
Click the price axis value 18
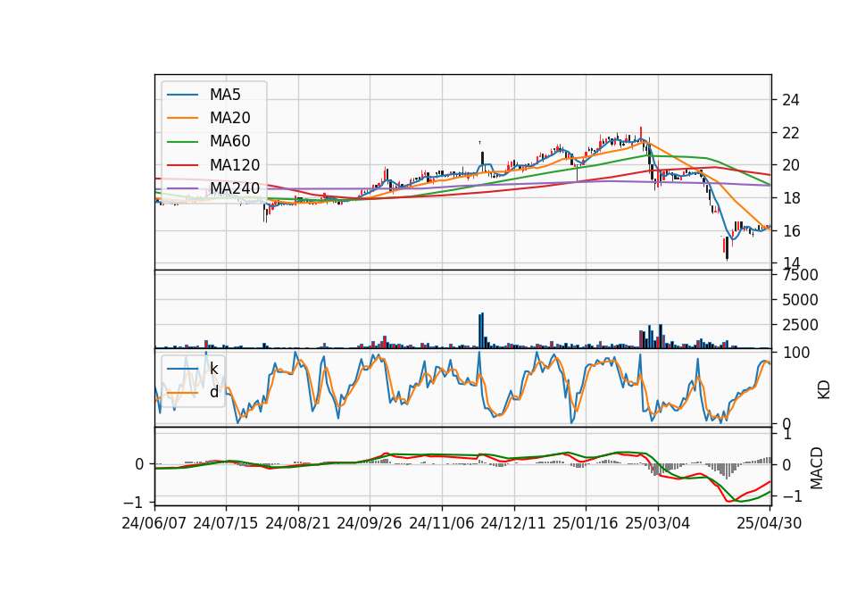pyautogui.click(x=791, y=198)
